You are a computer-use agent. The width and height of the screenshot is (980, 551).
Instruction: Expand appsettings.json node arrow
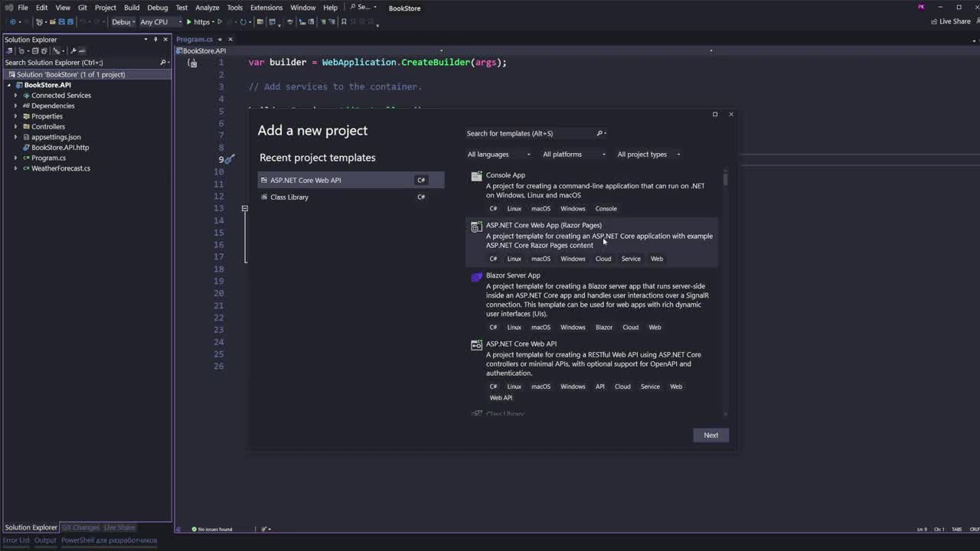coord(15,137)
